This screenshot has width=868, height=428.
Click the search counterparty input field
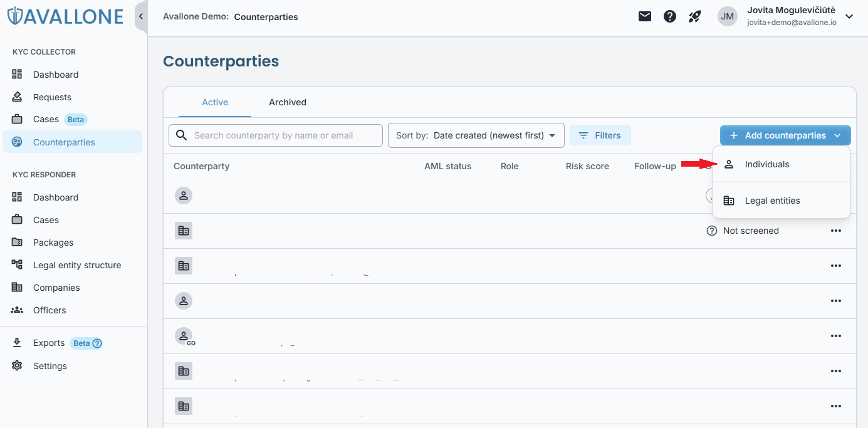276,135
